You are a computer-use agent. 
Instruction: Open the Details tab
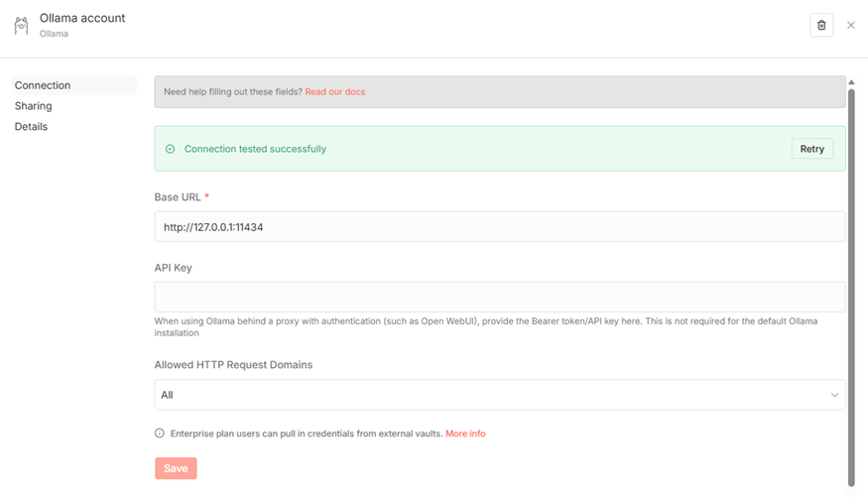pyautogui.click(x=32, y=127)
